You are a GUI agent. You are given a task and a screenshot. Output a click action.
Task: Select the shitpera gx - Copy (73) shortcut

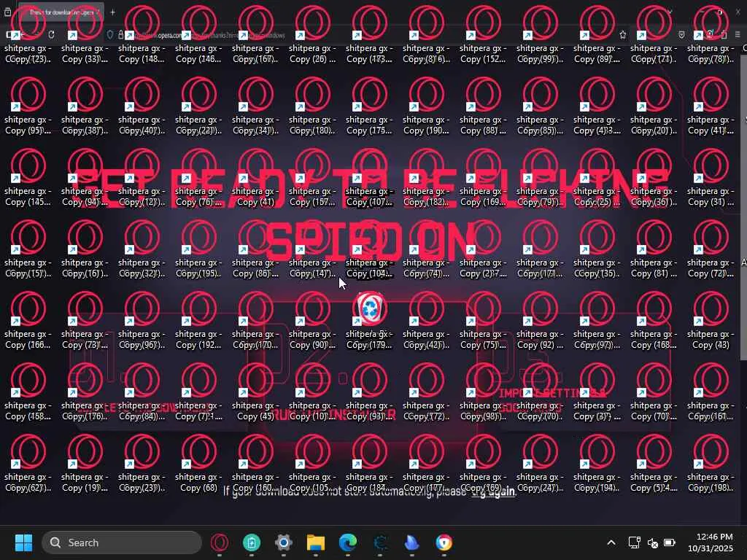click(85, 320)
